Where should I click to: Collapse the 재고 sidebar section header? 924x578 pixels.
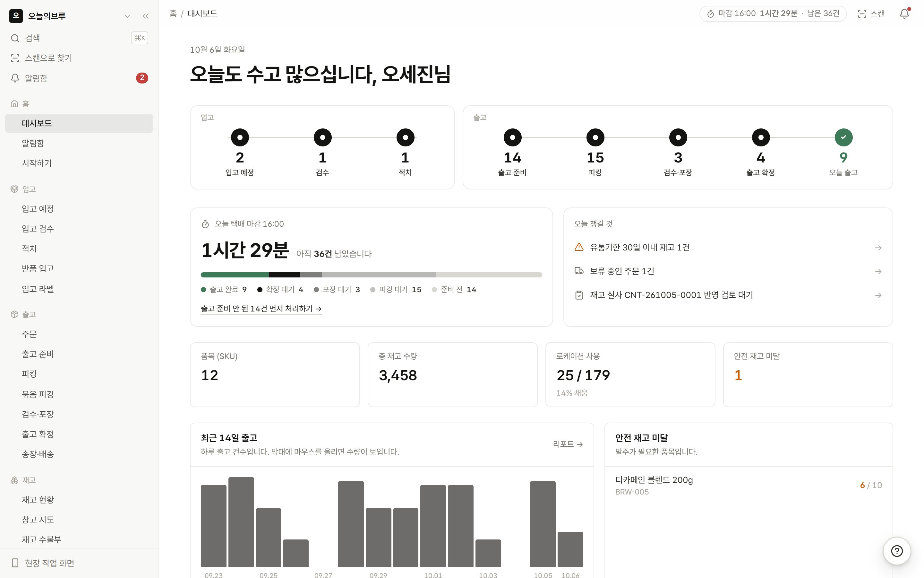pos(23,480)
